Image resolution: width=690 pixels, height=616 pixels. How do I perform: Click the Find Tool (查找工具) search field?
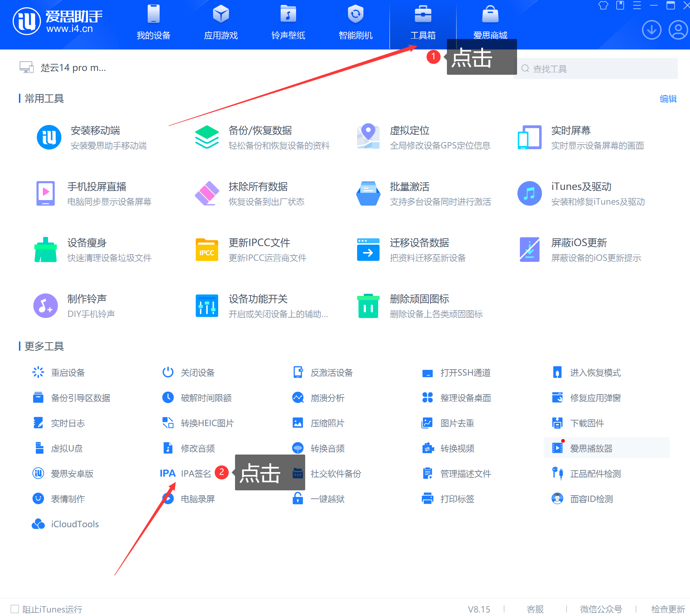596,69
